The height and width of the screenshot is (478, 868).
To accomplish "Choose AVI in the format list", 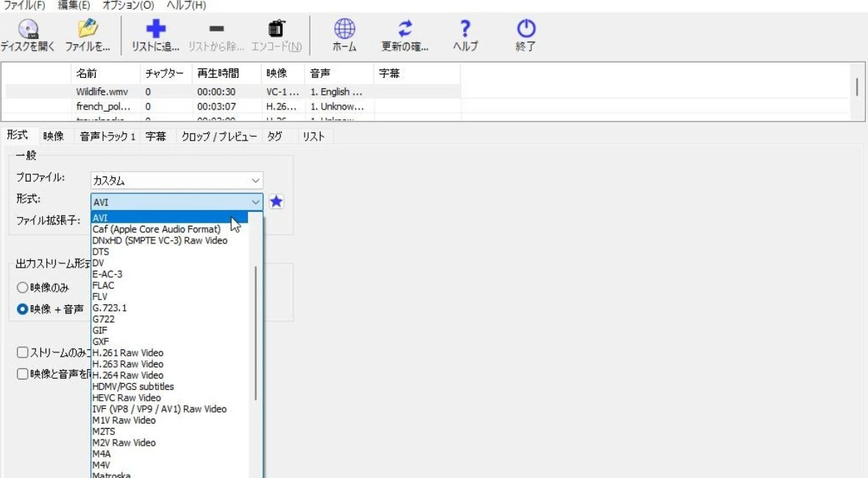I will (x=169, y=218).
